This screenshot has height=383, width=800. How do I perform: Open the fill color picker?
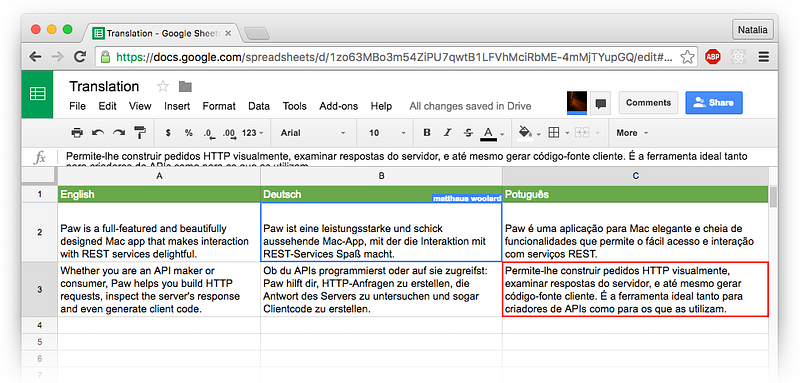click(x=524, y=133)
